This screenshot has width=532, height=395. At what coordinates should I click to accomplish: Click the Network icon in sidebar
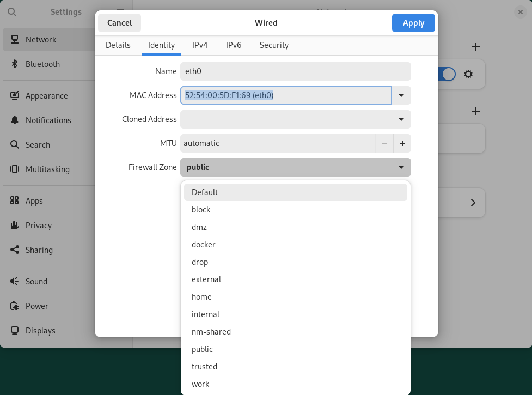pyautogui.click(x=15, y=40)
